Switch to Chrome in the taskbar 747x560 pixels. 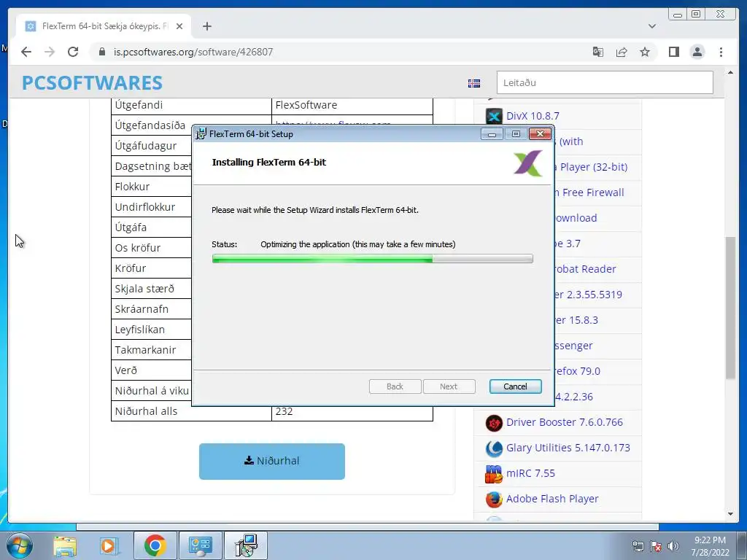click(155, 545)
